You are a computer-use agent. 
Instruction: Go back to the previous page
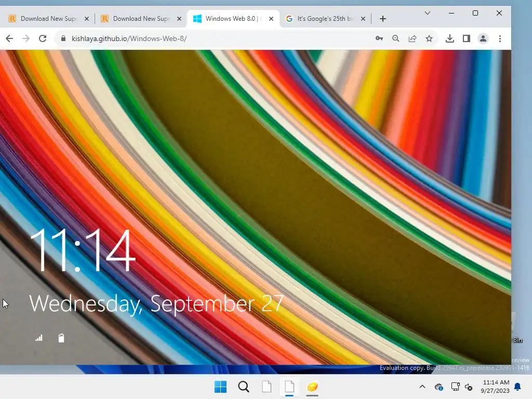[x=9, y=38]
